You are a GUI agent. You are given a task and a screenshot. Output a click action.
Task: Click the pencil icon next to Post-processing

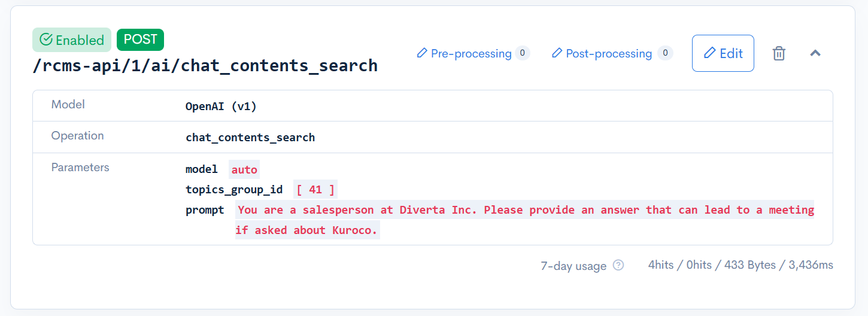tap(557, 53)
